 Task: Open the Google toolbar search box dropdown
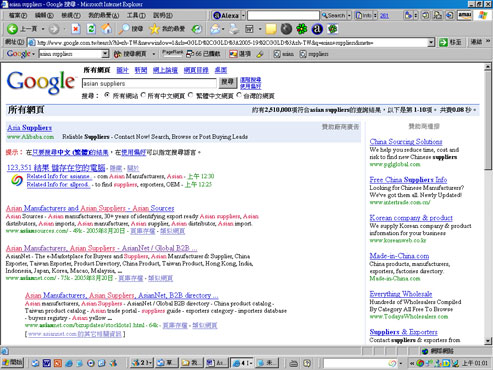(x=105, y=54)
